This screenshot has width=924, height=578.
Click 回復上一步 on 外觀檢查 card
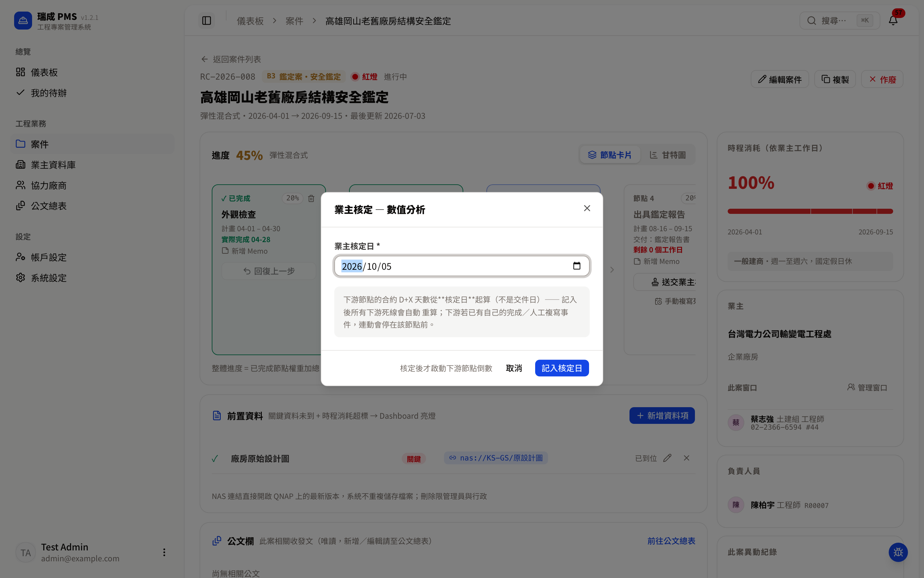(x=269, y=271)
